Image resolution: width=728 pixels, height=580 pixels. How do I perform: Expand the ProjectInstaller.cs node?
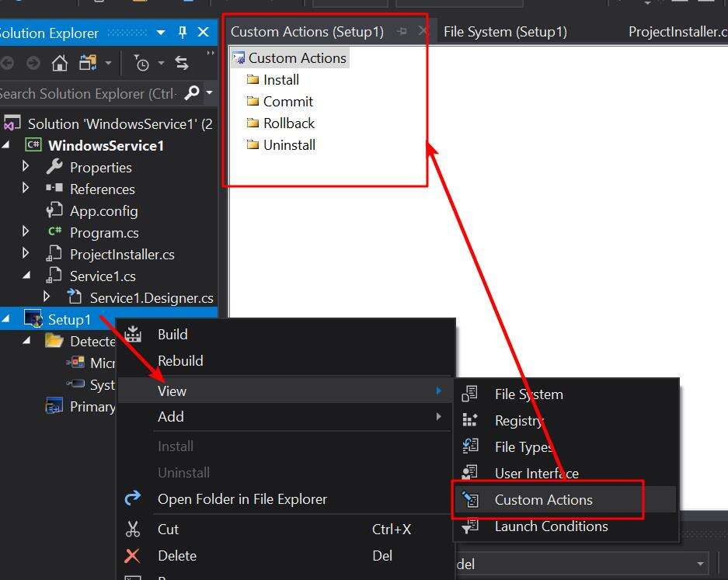26,253
